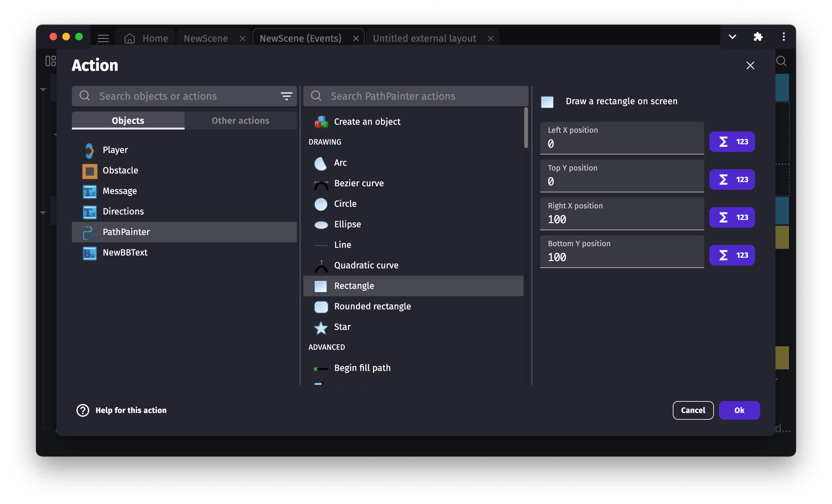Pick the Arc drawing action
The width and height of the screenshot is (832, 504).
340,163
